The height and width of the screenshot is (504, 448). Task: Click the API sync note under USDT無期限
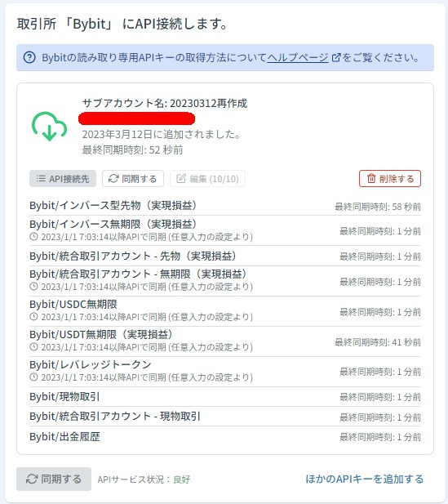pyautogui.click(x=147, y=347)
